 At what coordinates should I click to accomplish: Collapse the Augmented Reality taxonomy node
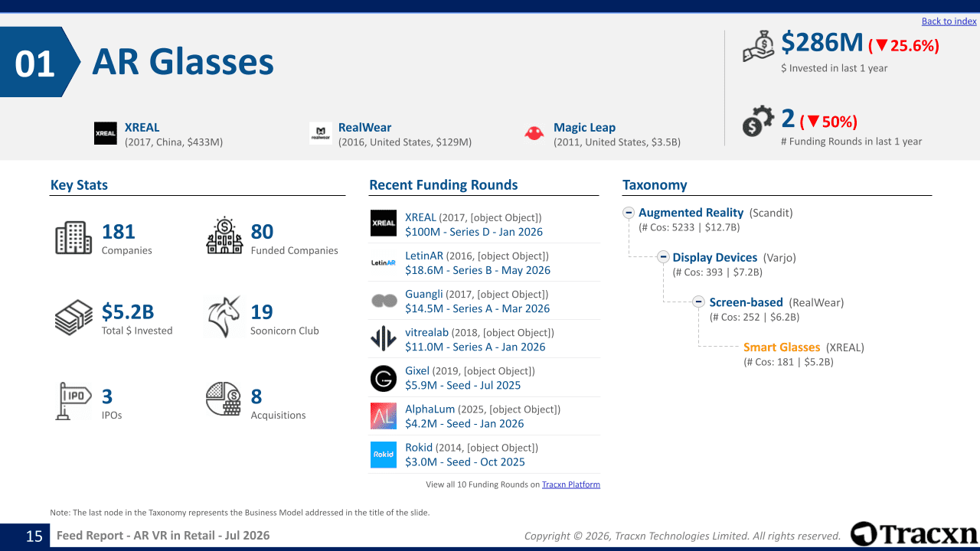coord(629,213)
